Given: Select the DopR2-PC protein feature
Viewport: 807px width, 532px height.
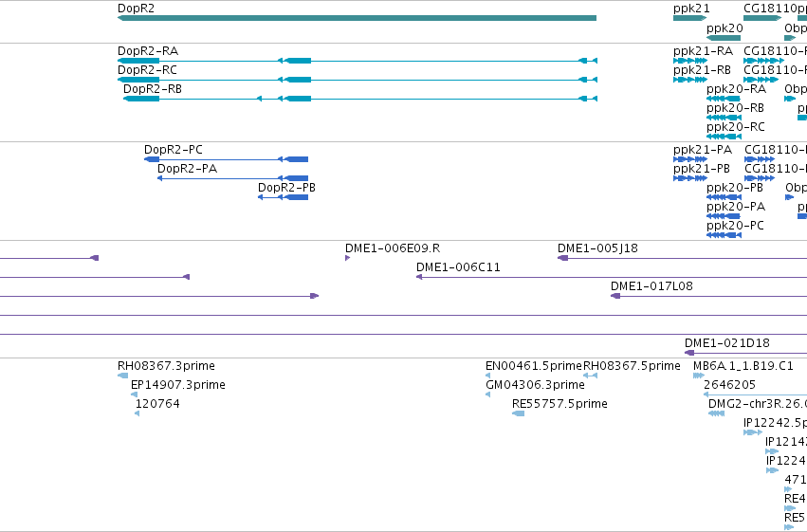Looking at the screenshot, I should pyautogui.click(x=226, y=159).
